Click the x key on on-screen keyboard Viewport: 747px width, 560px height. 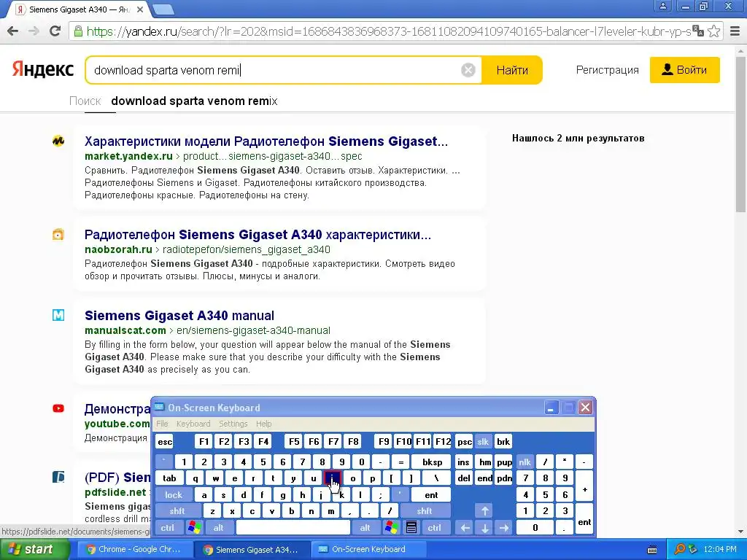[232, 511]
